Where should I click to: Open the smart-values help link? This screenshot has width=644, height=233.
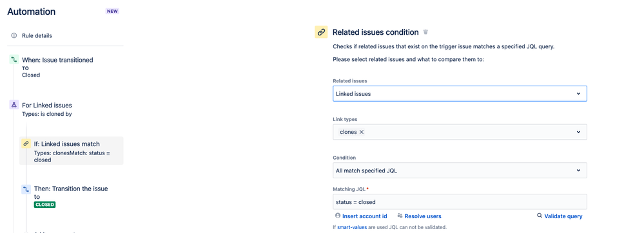(x=352, y=227)
